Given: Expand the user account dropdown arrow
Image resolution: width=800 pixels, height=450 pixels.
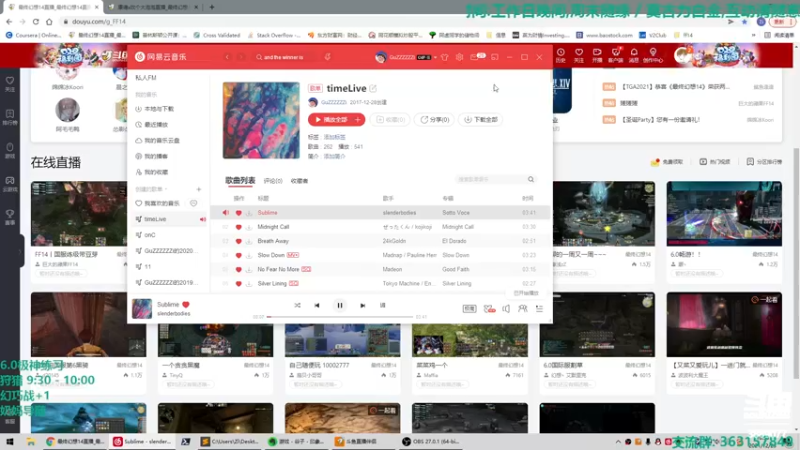Looking at the screenshot, I should [435, 57].
